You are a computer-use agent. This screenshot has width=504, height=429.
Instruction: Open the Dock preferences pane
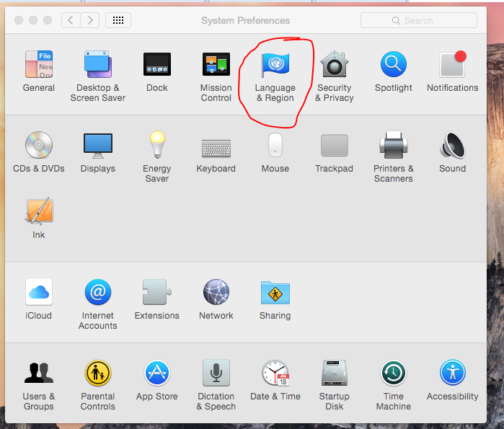pos(157,64)
